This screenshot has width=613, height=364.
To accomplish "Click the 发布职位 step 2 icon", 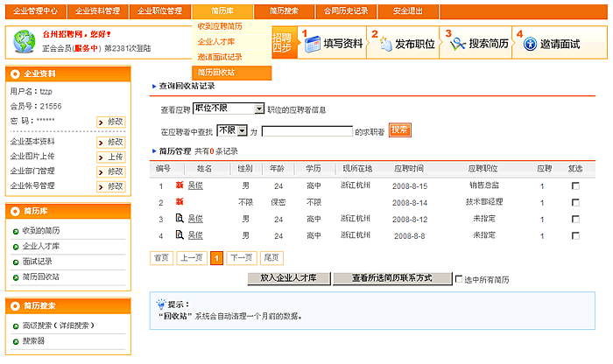I will point(386,44).
